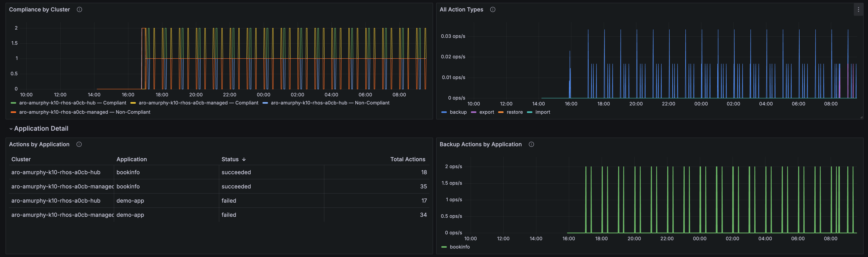The image size is (868, 257).
Task: Click info icon beside Backup Actions by Application
Action: pyautogui.click(x=531, y=144)
